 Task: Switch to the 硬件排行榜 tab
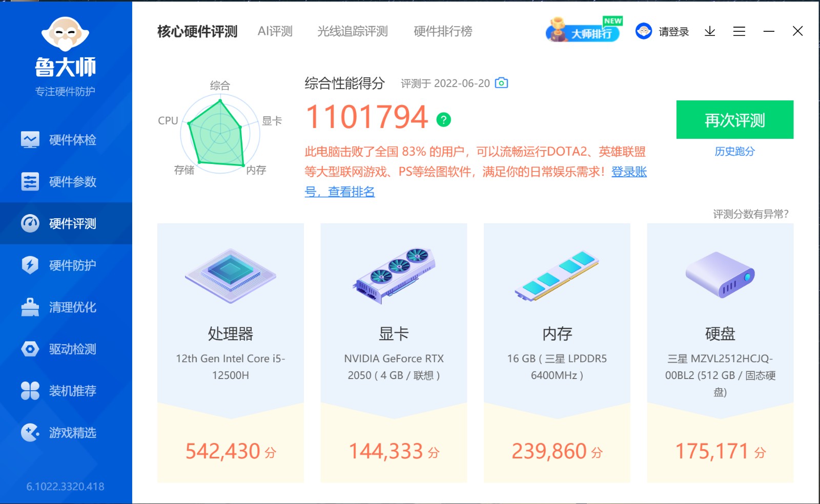pos(443,32)
